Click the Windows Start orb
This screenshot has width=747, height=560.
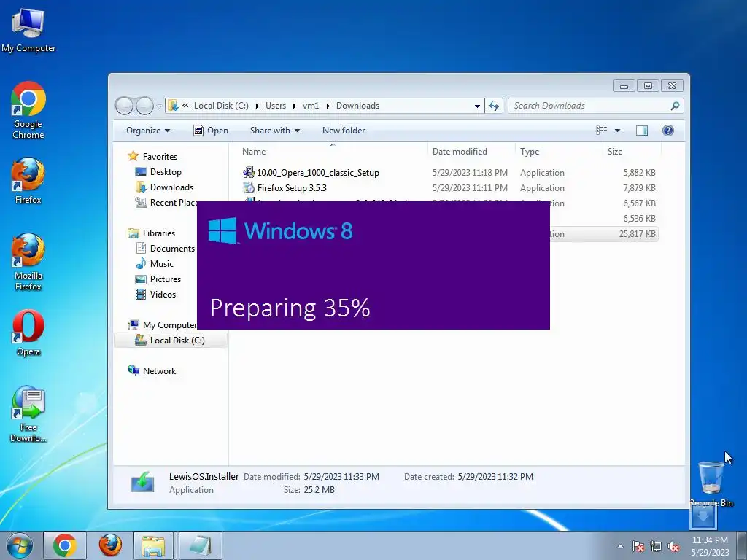pyautogui.click(x=19, y=545)
